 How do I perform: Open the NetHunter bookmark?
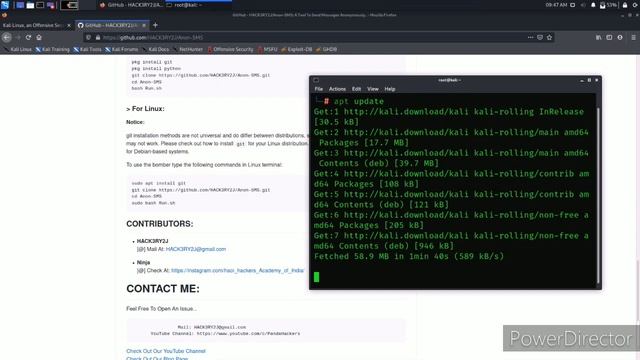[x=188, y=49]
